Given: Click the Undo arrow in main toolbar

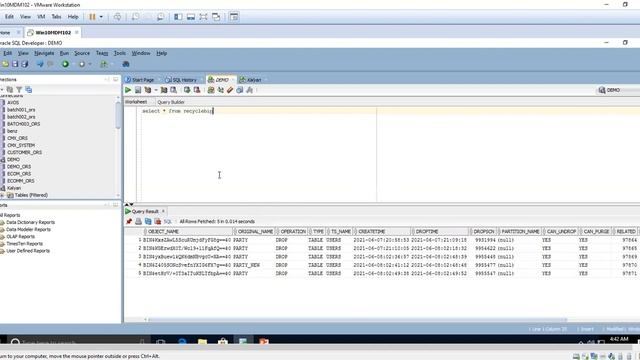Looking at the screenshot, I should (x=40, y=64).
